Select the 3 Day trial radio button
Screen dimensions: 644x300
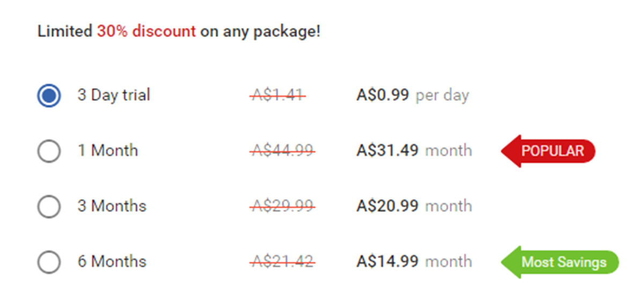click(49, 97)
